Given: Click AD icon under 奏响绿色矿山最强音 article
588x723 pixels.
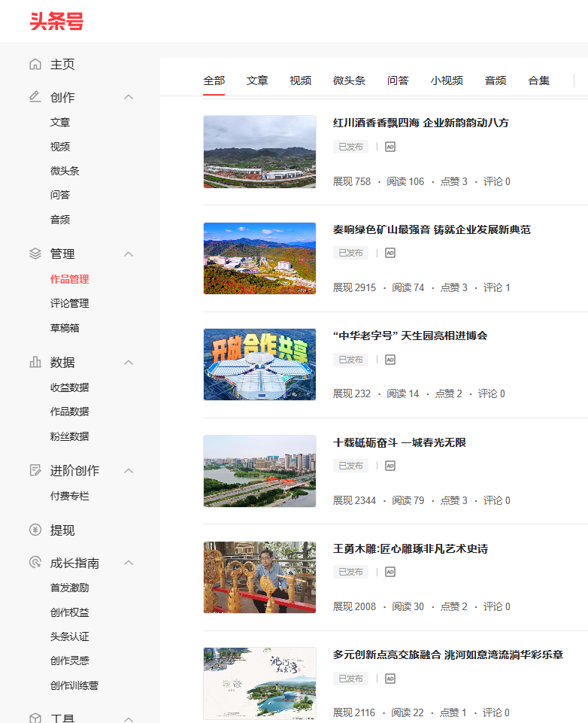Looking at the screenshot, I should point(390,253).
